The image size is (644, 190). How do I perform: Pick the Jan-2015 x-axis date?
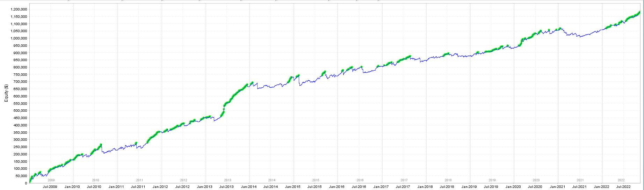(293, 187)
